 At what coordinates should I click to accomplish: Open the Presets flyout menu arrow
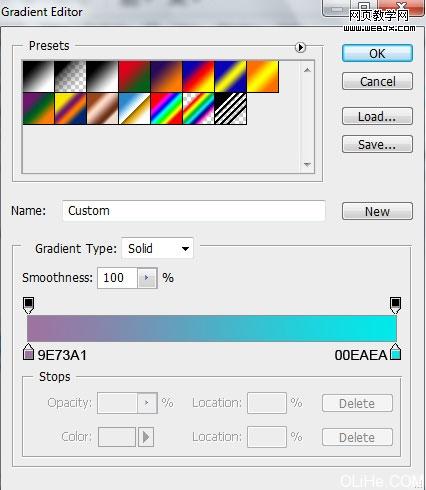[300, 47]
